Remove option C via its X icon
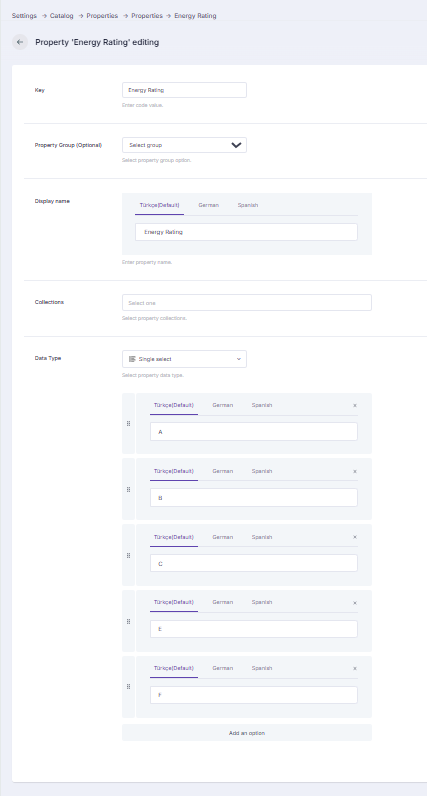Viewport: 427px width, 796px height. click(x=355, y=537)
